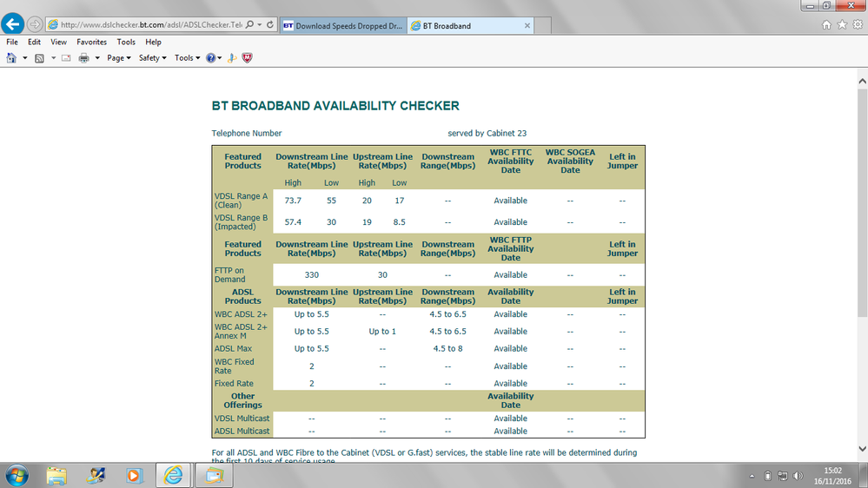The height and width of the screenshot is (488, 868).
Task: Click the command bar Home icon
Action: (11, 57)
